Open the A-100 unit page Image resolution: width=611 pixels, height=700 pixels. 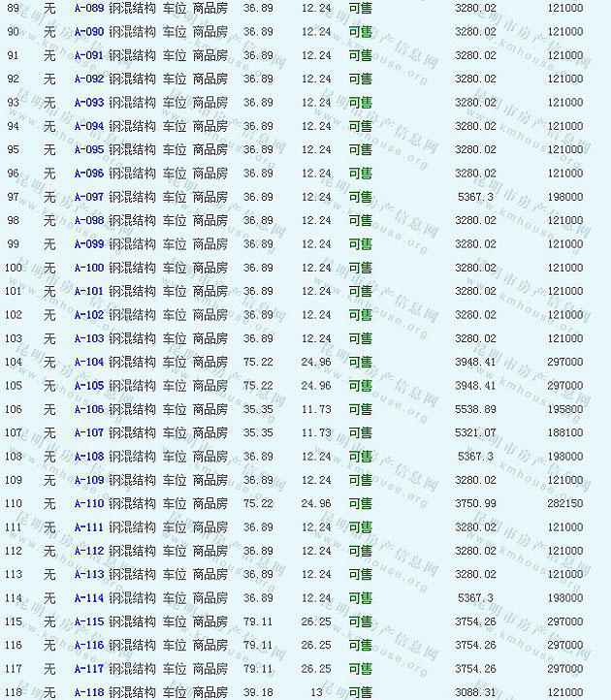coord(88,268)
